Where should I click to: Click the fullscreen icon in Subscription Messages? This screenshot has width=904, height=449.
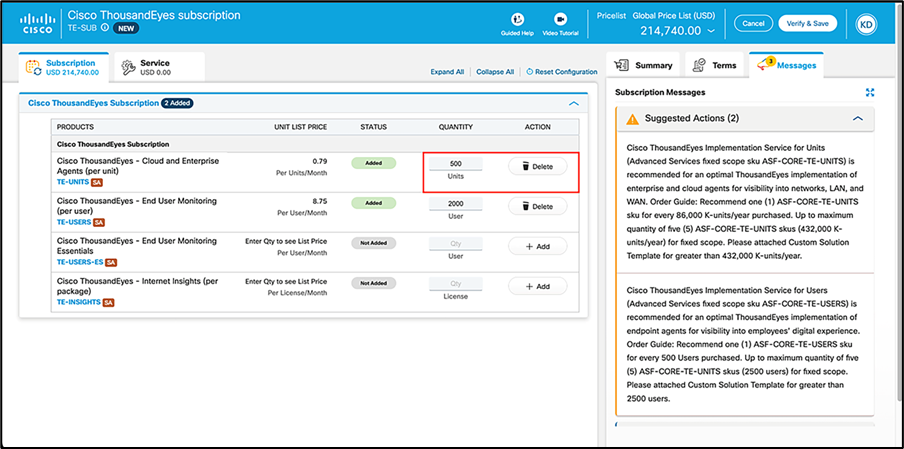pos(870,92)
